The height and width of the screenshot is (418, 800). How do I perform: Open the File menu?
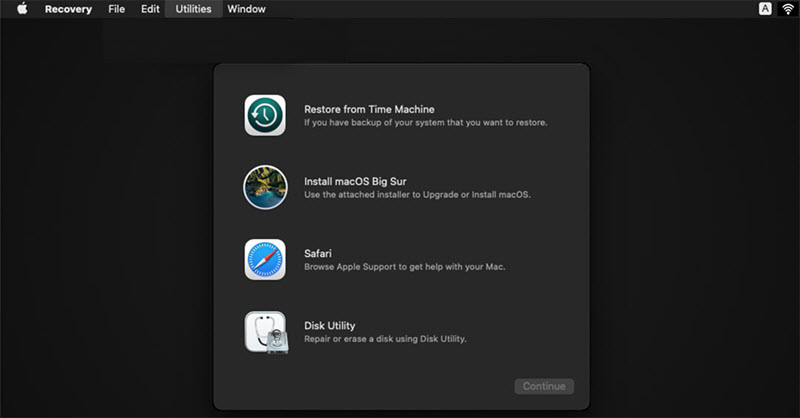pos(116,9)
